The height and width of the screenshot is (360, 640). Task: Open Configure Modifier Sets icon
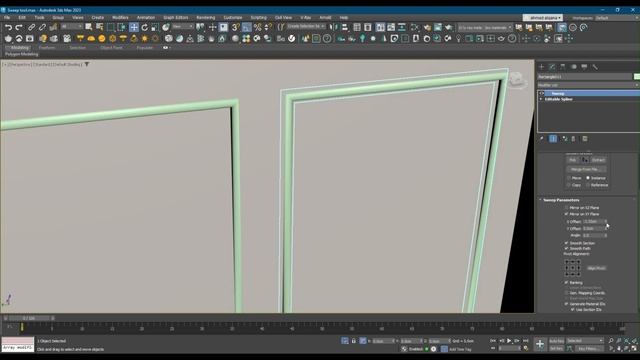(x=585, y=139)
